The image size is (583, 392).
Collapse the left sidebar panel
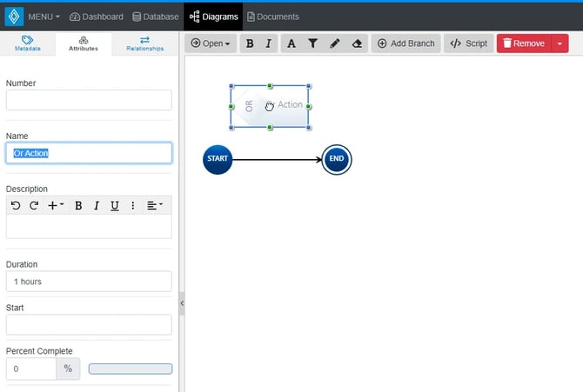coord(182,303)
